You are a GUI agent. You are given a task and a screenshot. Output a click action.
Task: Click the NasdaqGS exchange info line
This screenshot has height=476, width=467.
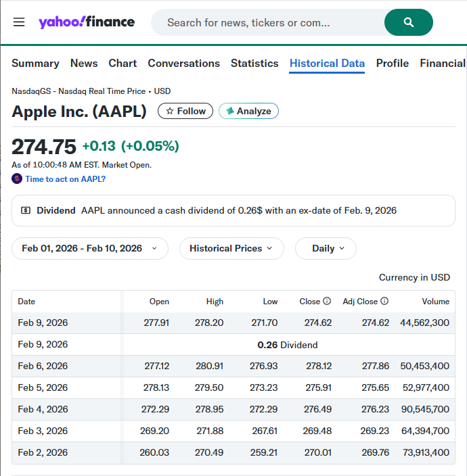click(x=91, y=91)
